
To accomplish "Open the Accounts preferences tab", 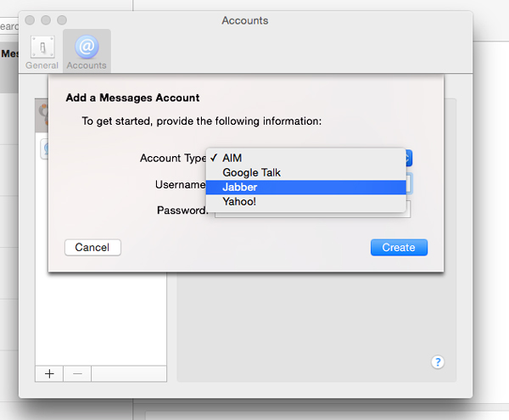I will pyautogui.click(x=87, y=53).
